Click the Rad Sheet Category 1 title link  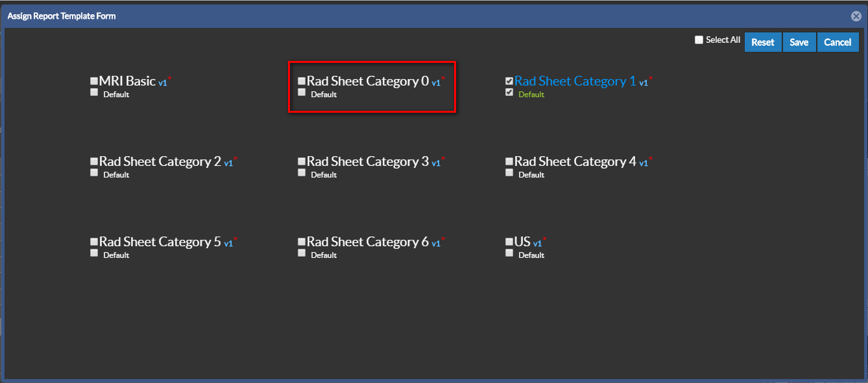(x=575, y=81)
